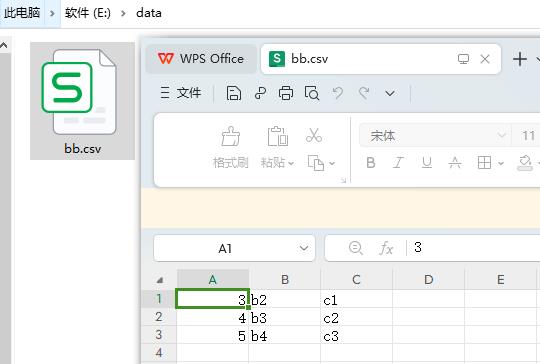
Task: Toggle Bold formatting
Action: [371, 163]
